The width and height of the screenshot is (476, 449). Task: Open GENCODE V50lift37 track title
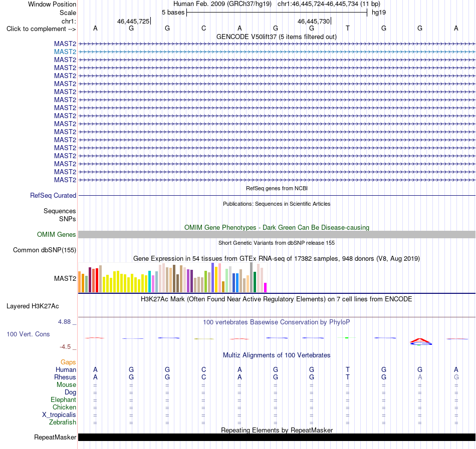pyautogui.click(x=277, y=37)
